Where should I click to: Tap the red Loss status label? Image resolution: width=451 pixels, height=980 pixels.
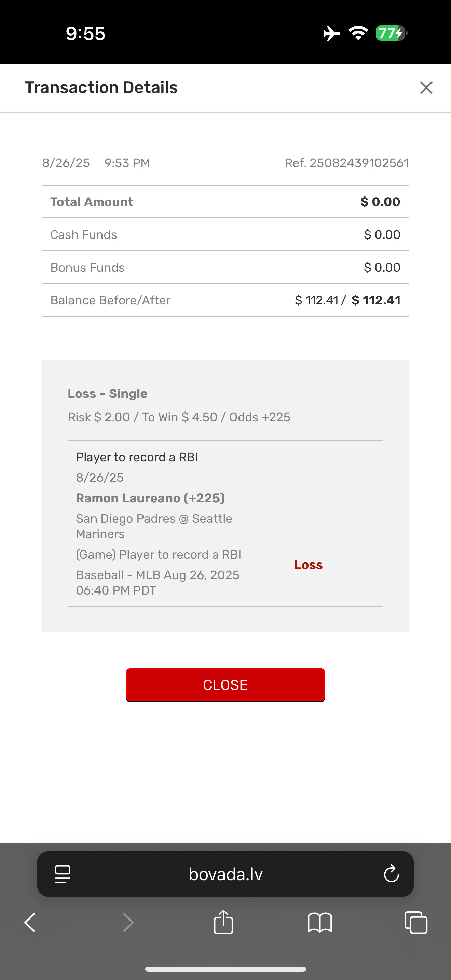click(309, 565)
